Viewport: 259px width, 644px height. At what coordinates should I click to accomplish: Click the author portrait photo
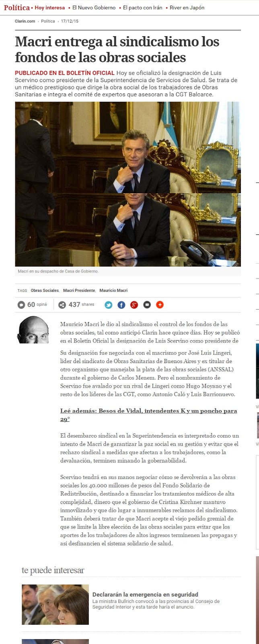tap(33, 330)
